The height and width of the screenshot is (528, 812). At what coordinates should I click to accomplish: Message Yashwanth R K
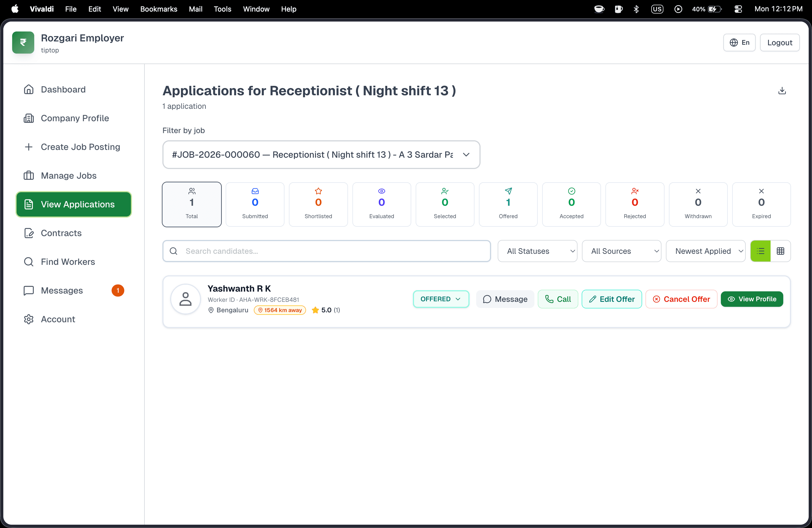point(505,299)
